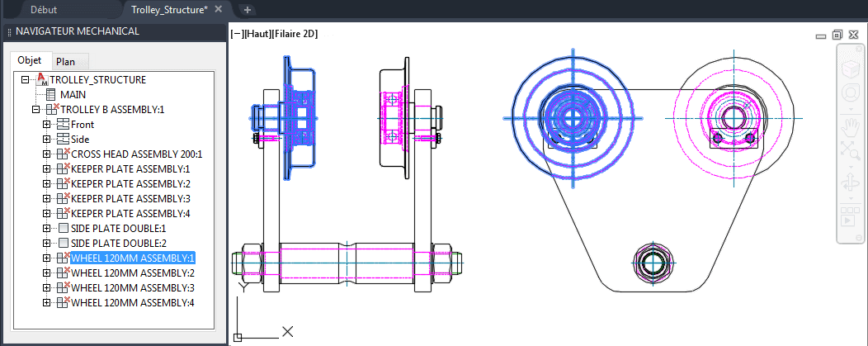Expand the Front view node
868x346 pixels.
[46, 125]
